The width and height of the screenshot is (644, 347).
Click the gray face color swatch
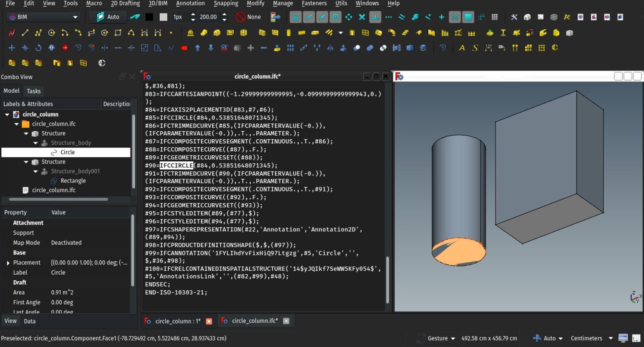(163, 17)
